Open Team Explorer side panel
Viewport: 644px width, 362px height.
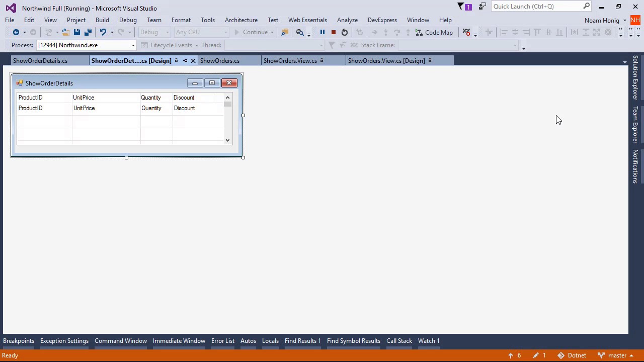point(635,124)
